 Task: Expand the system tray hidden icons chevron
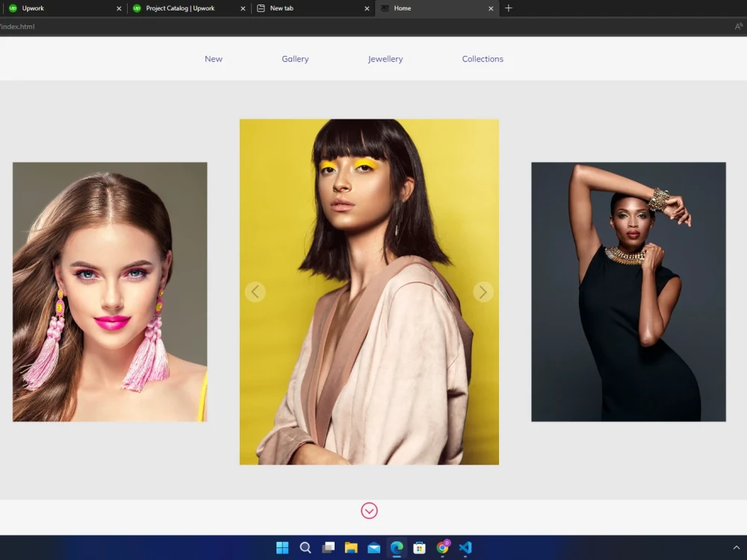(x=737, y=547)
